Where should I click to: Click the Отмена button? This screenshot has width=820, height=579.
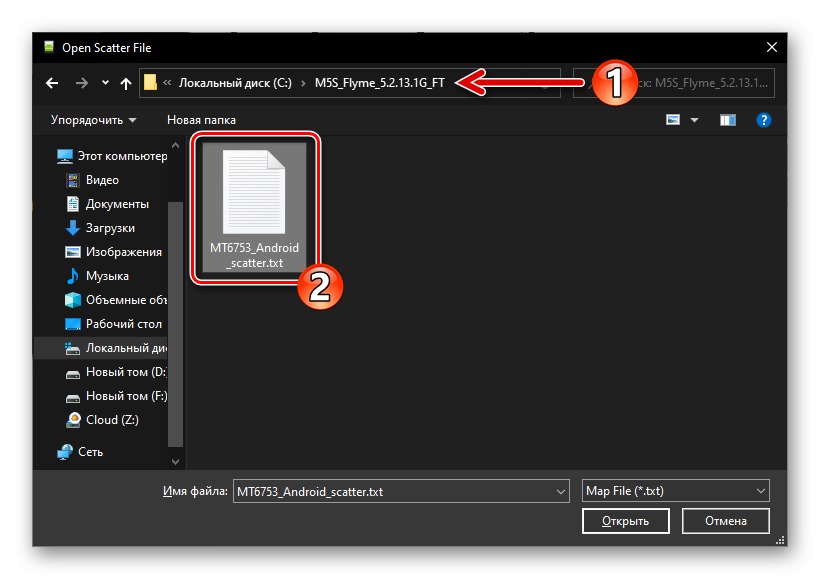pyautogui.click(x=725, y=521)
